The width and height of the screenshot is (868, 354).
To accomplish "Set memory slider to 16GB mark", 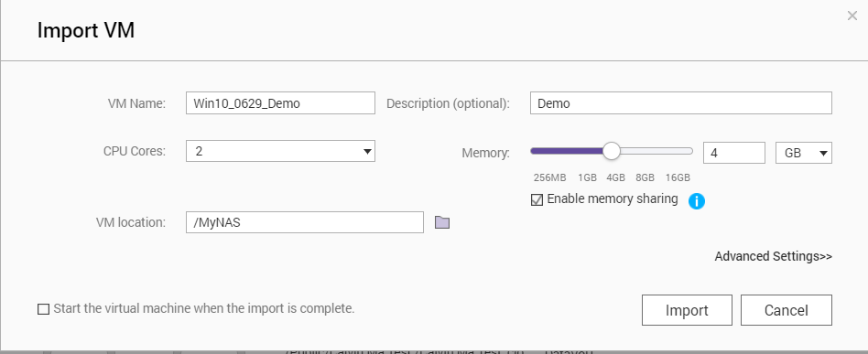I will click(x=678, y=151).
